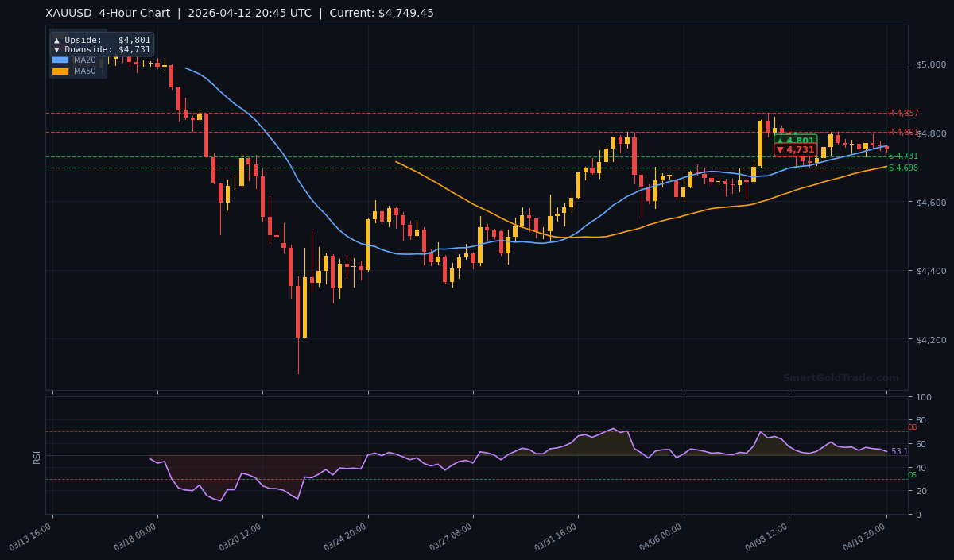Screen dimensions: 954x560
Task: Click the green upside triangle icon in legend
Action: (x=56, y=38)
